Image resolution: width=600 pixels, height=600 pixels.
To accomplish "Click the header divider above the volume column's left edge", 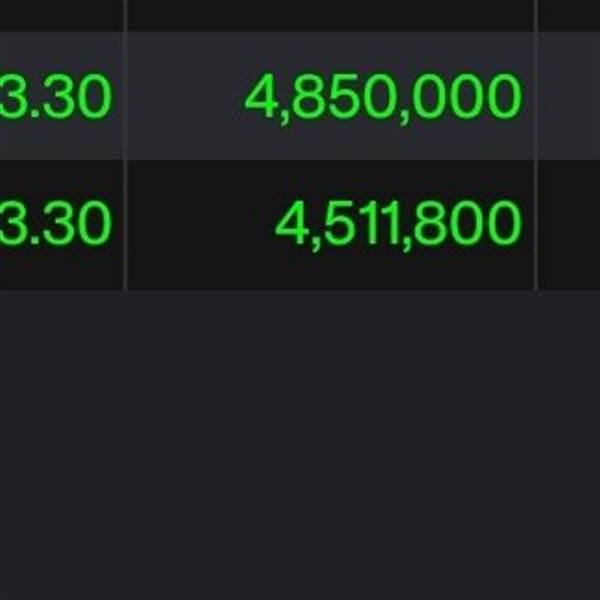I will 125,15.
